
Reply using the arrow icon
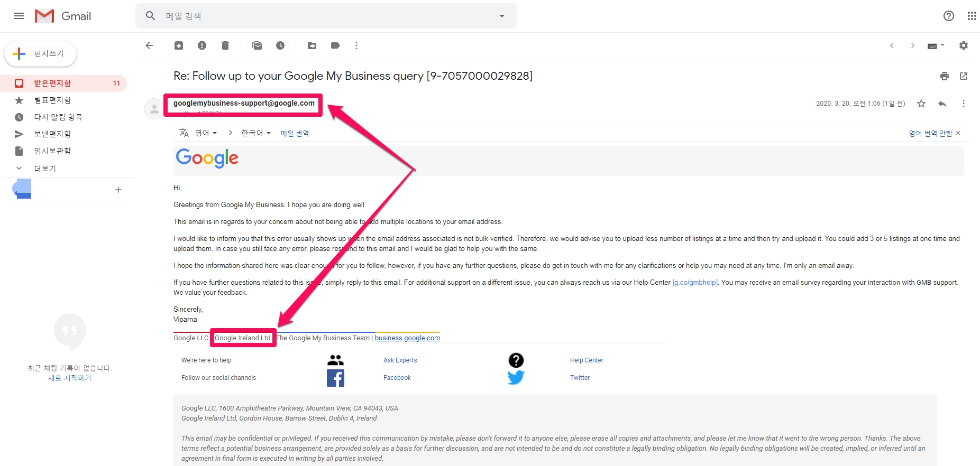(x=942, y=104)
